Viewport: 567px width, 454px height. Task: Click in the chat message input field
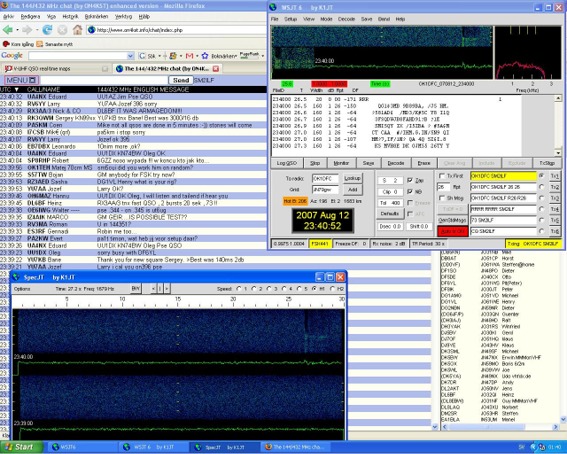pyautogui.click(x=104, y=80)
